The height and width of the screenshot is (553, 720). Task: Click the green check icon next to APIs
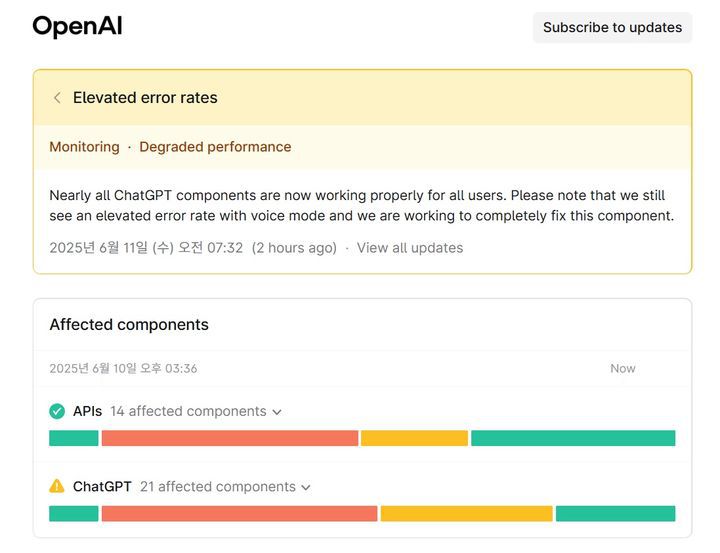coord(57,411)
